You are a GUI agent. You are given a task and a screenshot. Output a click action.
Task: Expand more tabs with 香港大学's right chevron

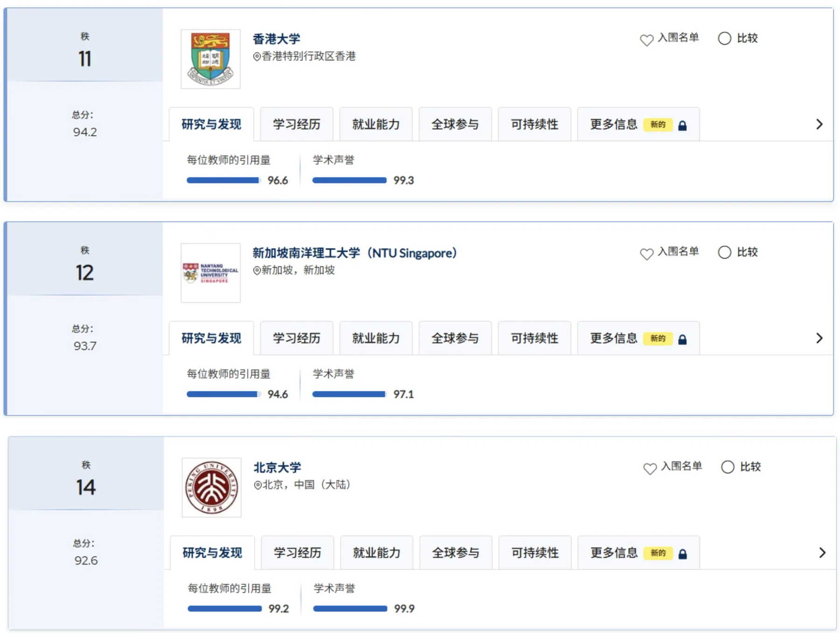click(819, 124)
